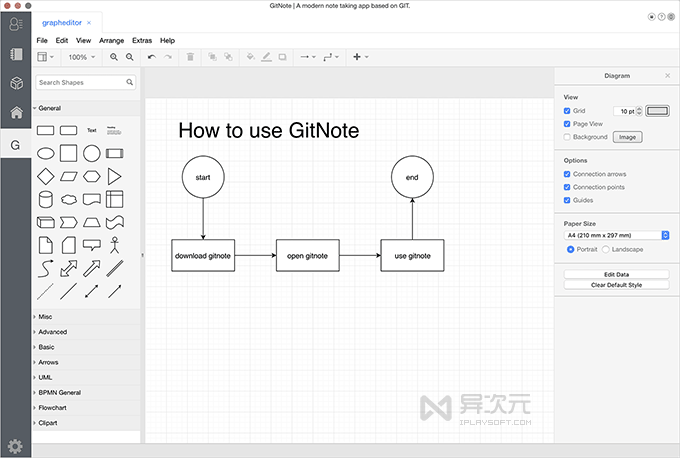
Task: Open the waypoints style dropdown
Action: click(x=331, y=57)
